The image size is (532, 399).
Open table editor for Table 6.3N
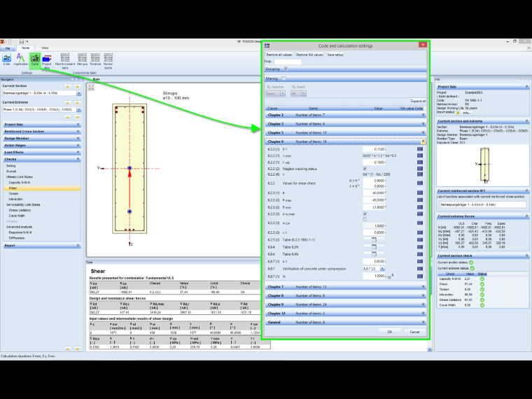[374, 247]
